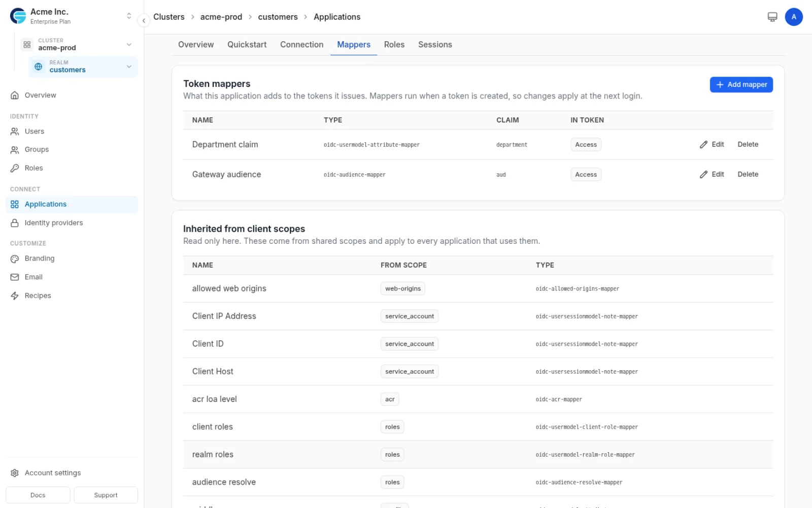Click the realm roles row name
The image size is (812, 508).
pyautogui.click(x=213, y=455)
